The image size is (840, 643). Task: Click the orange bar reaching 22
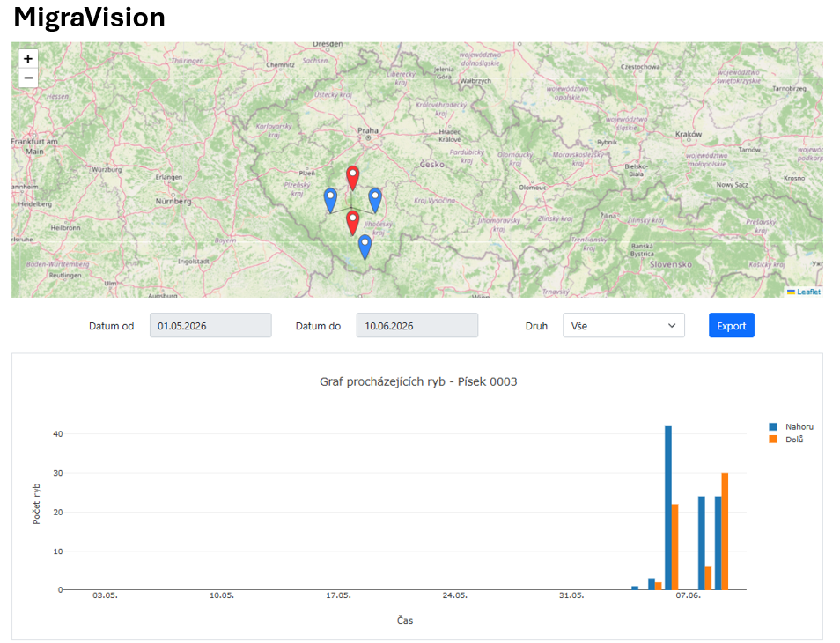pyautogui.click(x=675, y=546)
